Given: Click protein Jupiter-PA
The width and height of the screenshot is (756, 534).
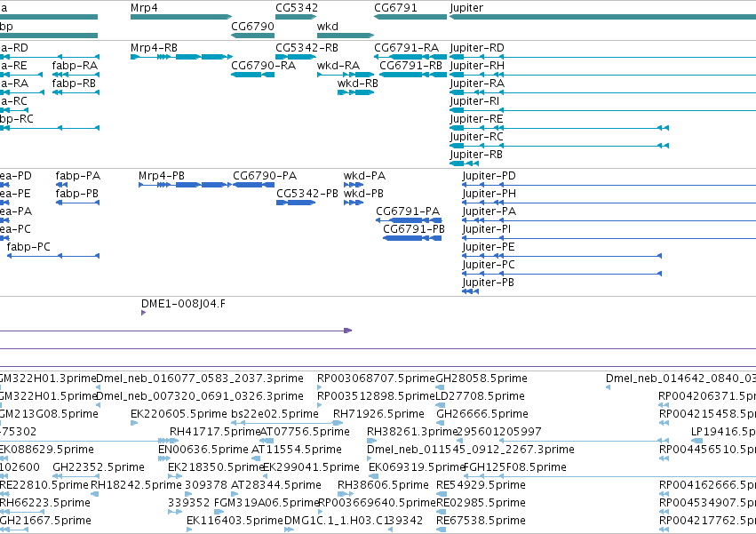Looking at the screenshot, I should click(489, 211).
